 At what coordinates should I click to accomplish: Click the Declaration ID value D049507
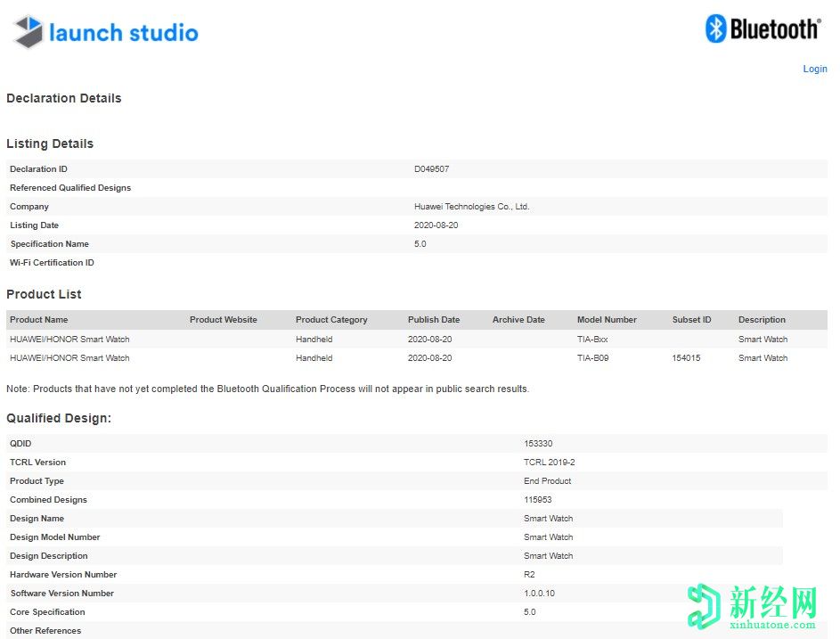432,169
